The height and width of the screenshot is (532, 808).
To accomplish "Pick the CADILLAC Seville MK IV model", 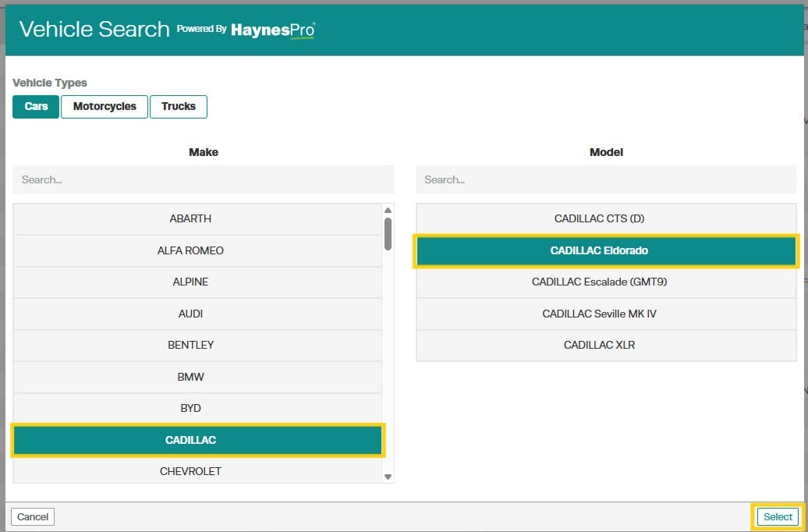I will tap(606, 314).
